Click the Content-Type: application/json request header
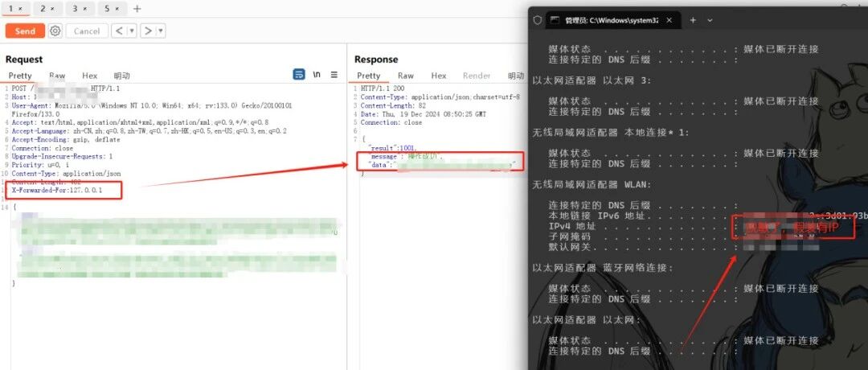The width and height of the screenshot is (868, 370). point(66,174)
